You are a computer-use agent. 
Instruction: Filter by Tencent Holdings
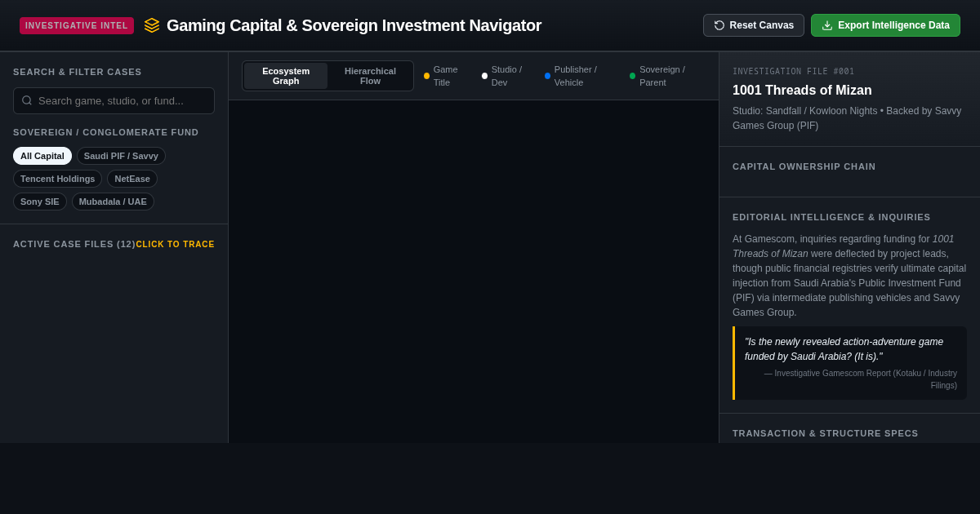pos(58,179)
